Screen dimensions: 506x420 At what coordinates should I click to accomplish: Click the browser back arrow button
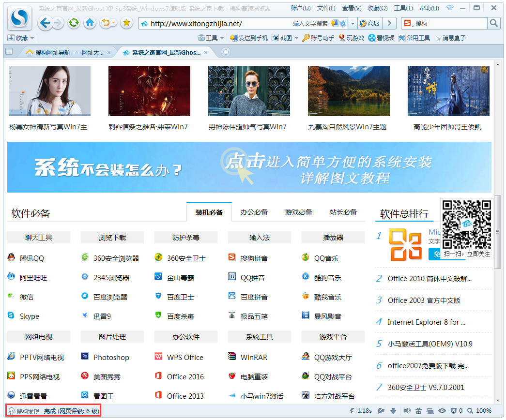tap(45, 23)
